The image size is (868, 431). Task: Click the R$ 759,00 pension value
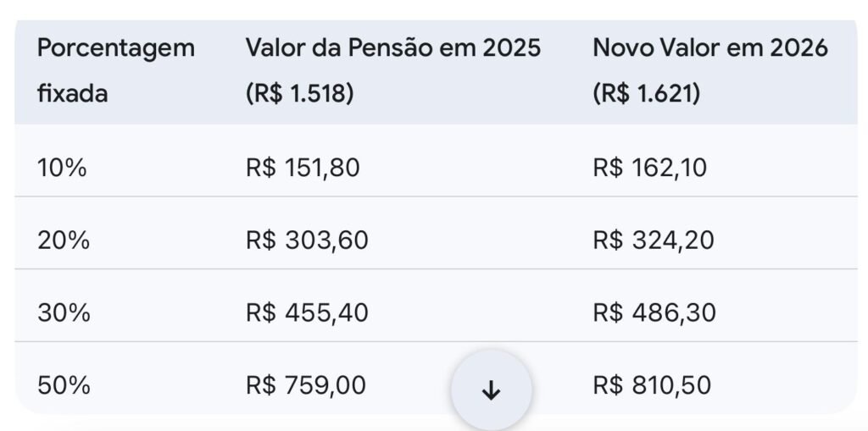coord(306,386)
